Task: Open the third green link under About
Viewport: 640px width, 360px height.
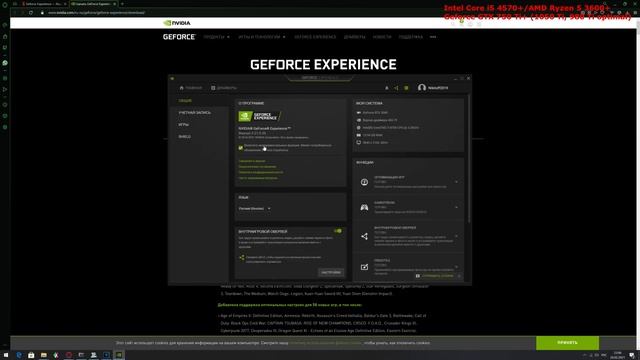Action: click(260, 172)
